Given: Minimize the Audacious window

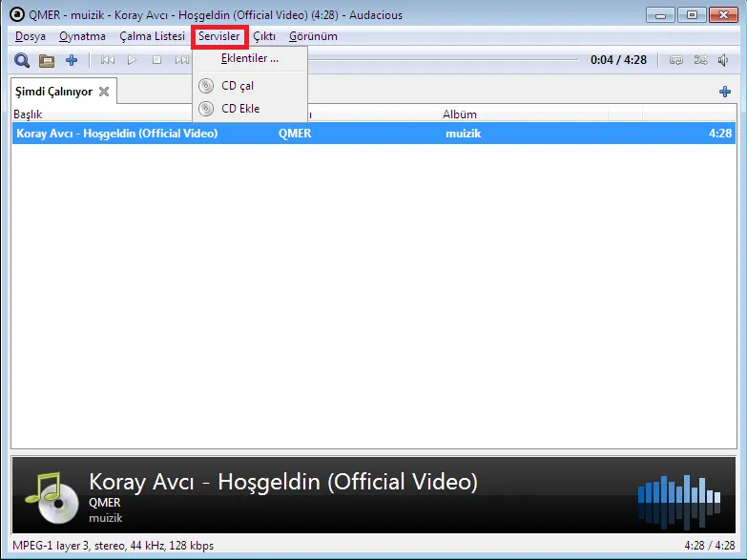Looking at the screenshot, I should pyautogui.click(x=660, y=15).
